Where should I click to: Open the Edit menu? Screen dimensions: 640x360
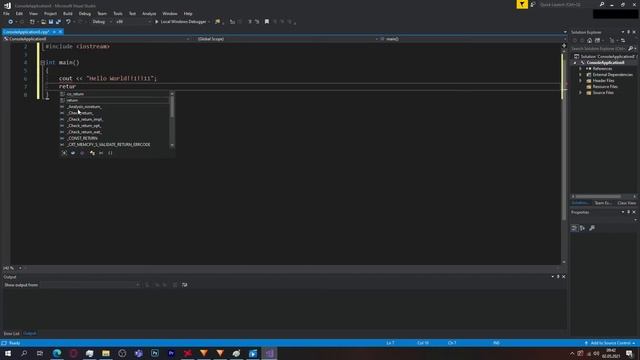click(x=19, y=13)
